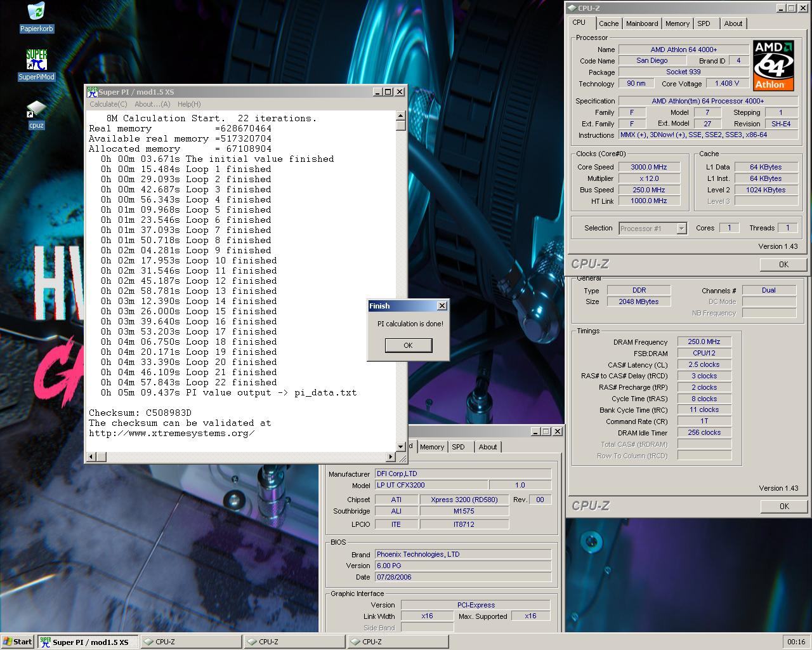Select the SuperPiMod desktop shortcut
The height and width of the screenshot is (650, 812).
pyautogui.click(x=37, y=65)
